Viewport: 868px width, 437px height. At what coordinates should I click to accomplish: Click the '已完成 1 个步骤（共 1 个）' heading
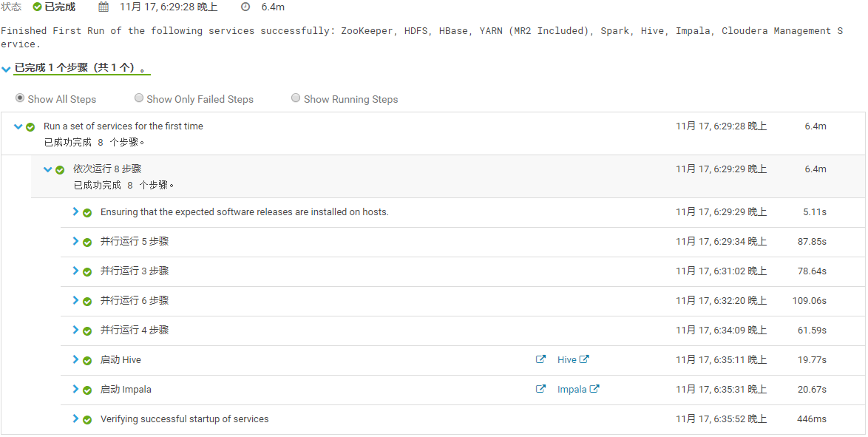pyautogui.click(x=82, y=68)
